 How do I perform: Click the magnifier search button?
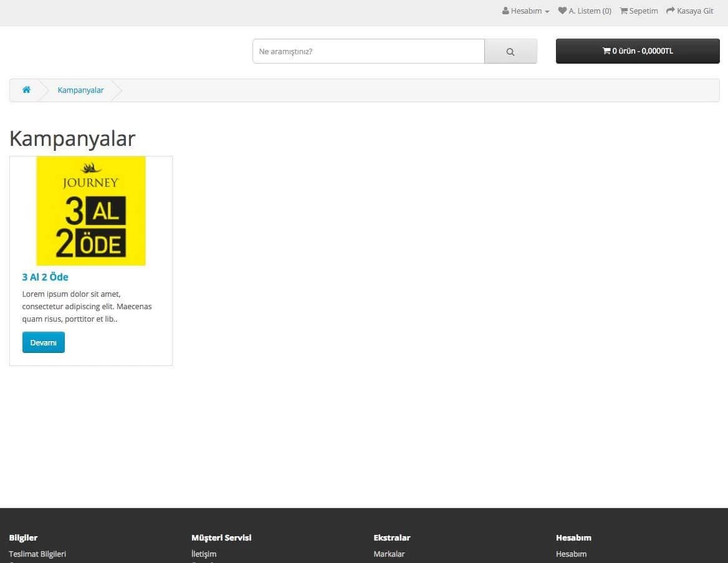(x=510, y=52)
